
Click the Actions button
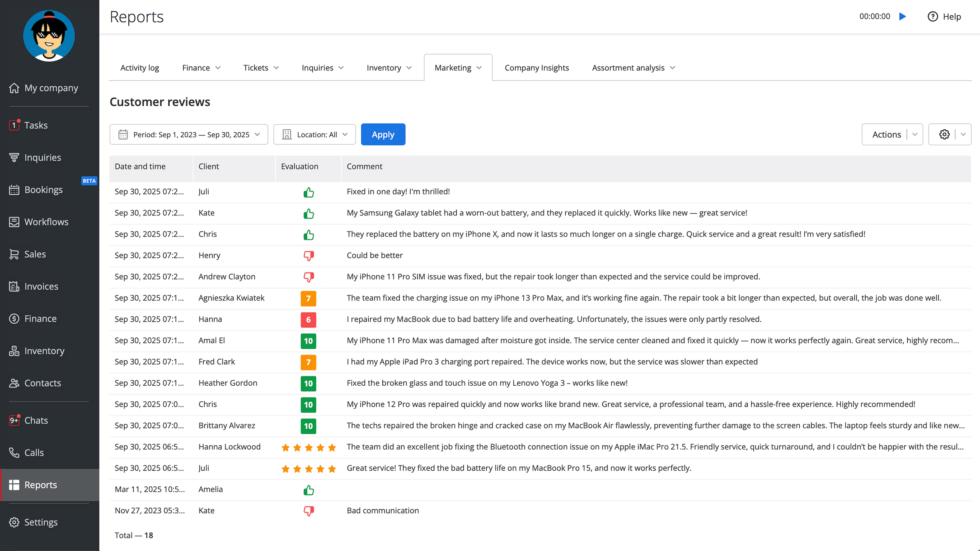coord(886,134)
